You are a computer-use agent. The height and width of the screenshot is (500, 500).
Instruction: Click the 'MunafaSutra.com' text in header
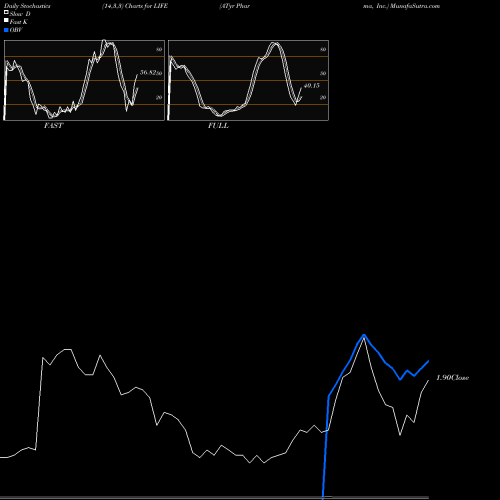pos(415,6)
